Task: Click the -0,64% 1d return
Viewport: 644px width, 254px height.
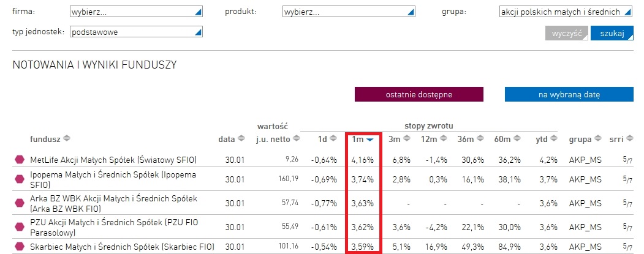Action: (324, 160)
